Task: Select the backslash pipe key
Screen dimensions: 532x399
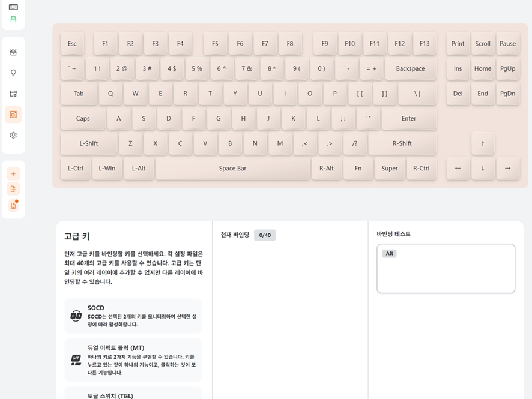Action: coord(417,93)
